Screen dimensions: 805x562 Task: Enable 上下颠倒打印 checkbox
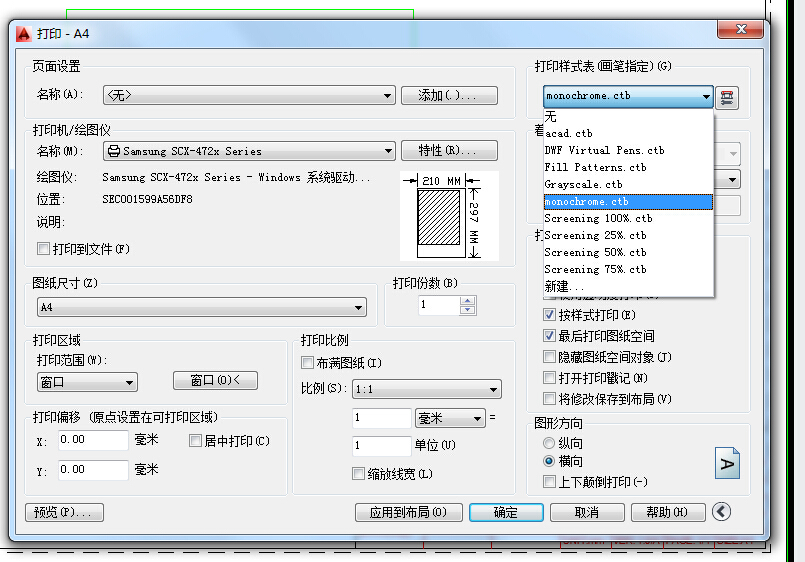tap(549, 481)
